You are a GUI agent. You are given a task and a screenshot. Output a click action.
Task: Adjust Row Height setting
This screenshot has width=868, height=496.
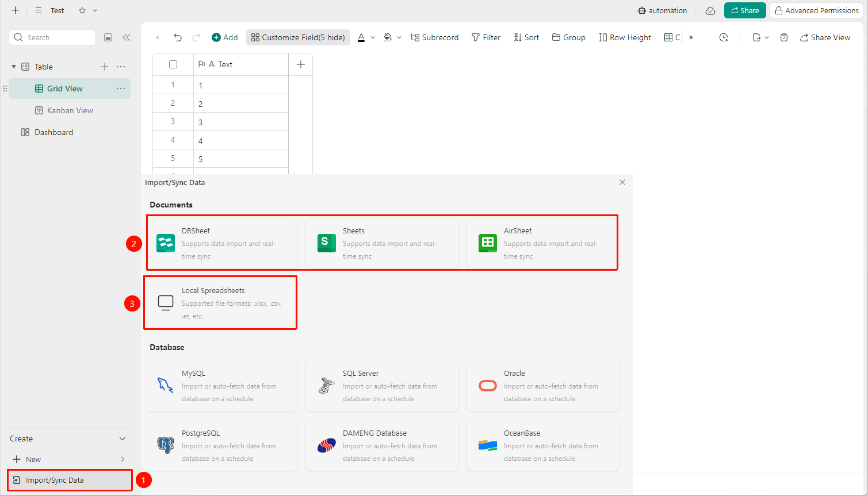click(x=625, y=37)
